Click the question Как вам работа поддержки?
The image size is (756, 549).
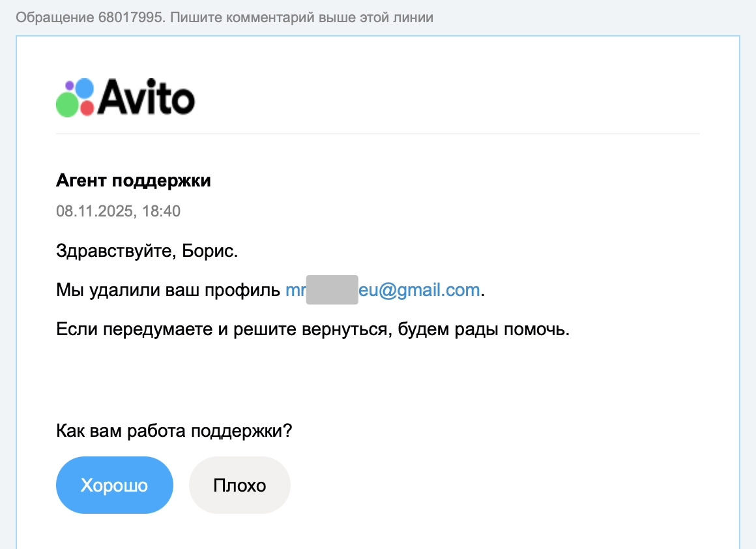pyautogui.click(x=174, y=431)
